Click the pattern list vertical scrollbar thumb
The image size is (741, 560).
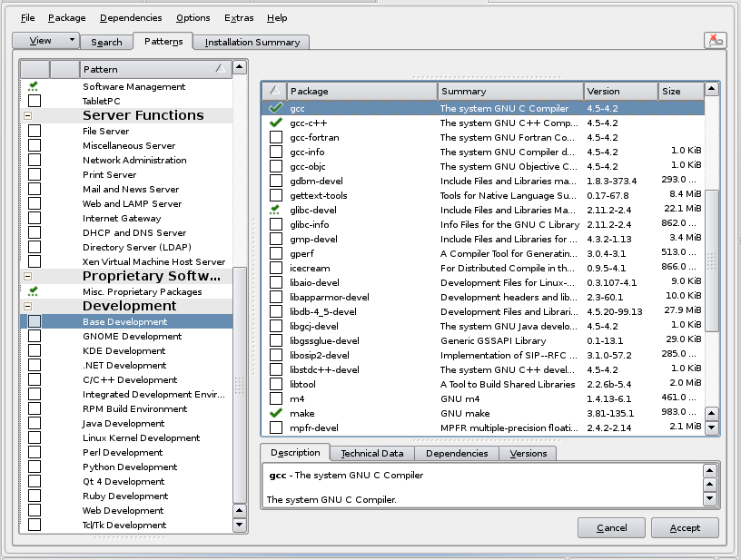tap(240, 385)
